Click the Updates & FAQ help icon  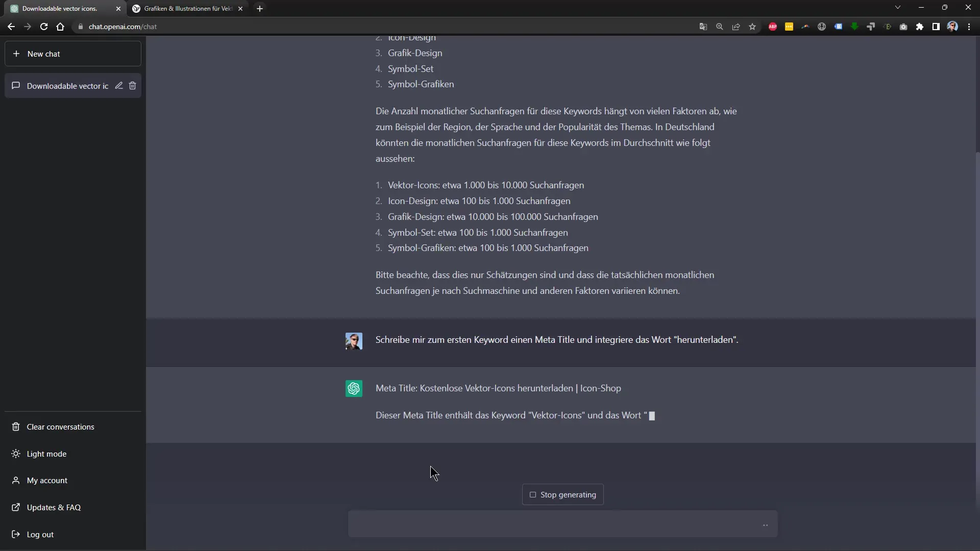pyautogui.click(x=15, y=507)
